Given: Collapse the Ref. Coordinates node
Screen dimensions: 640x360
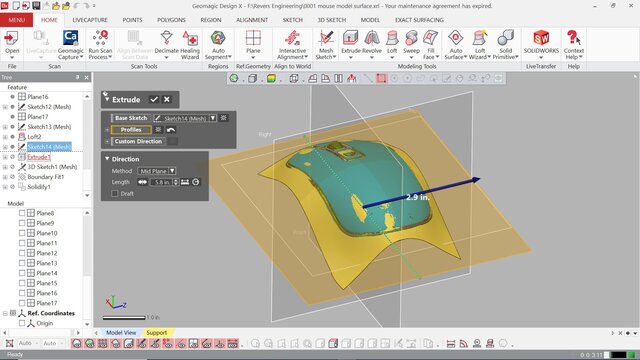Looking at the screenshot, I should [x=5, y=313].
